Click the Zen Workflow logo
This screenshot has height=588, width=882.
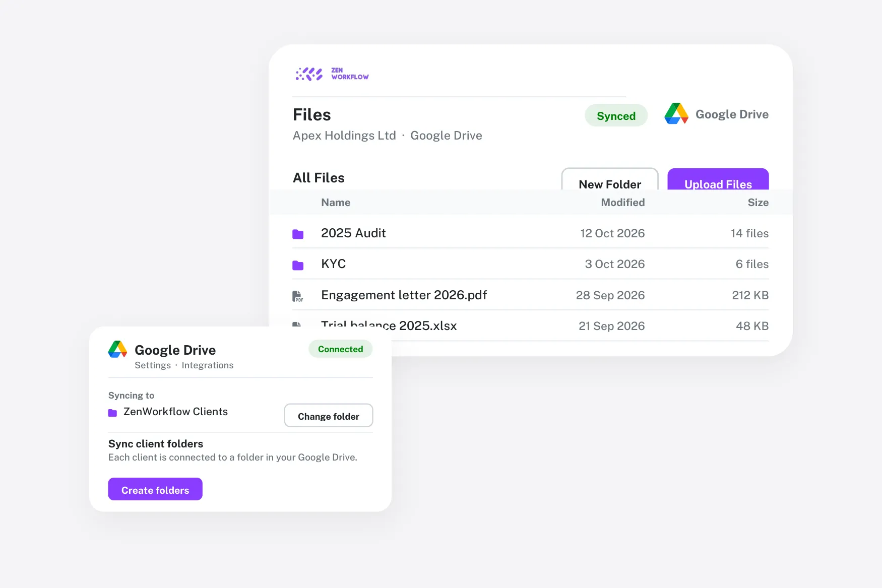[x=332, y=74]
